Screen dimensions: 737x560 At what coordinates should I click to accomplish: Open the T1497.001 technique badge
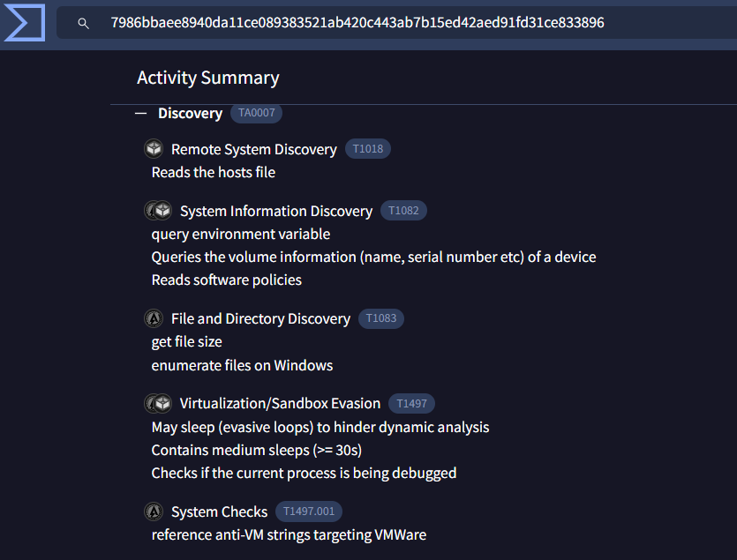coord(308,511)
